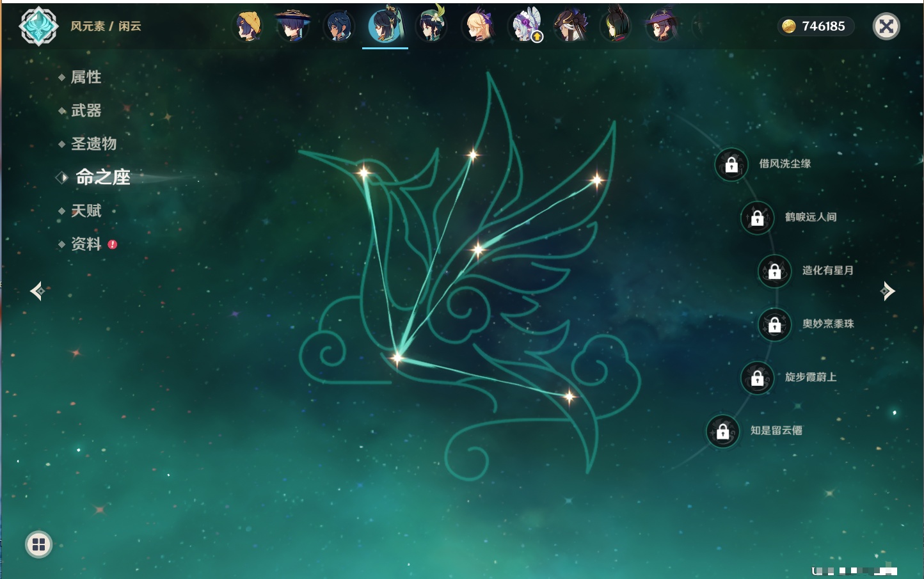Click the star node on the crane's head
The height and width of the screenshot is (579, 924).
click(363, 171)
